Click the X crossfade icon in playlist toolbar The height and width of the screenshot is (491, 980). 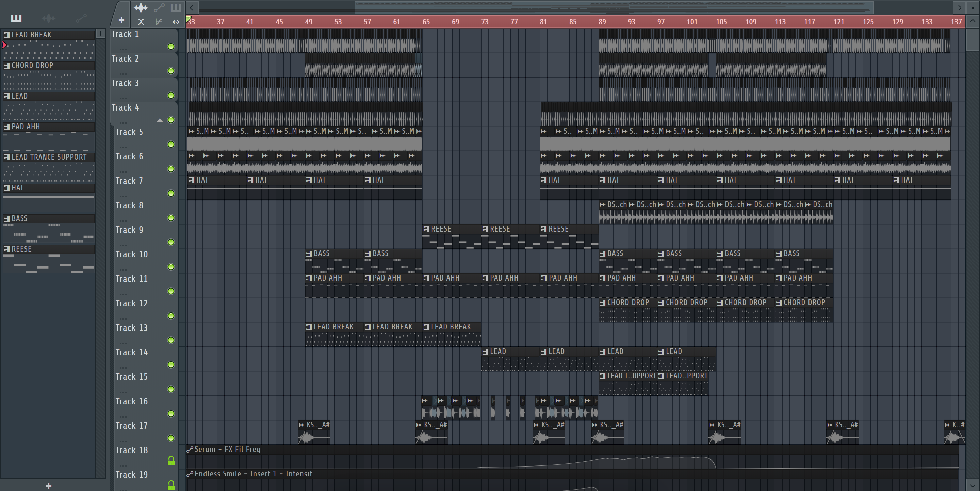pos(141,22)
